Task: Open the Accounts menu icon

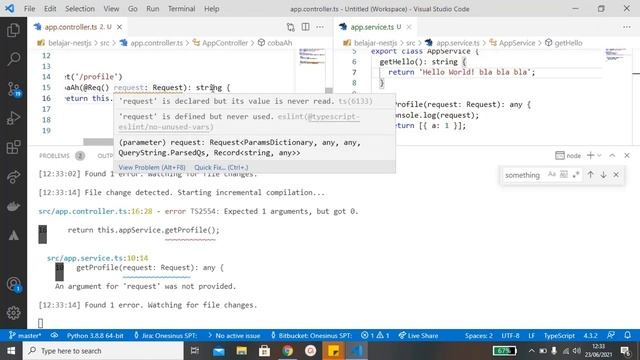Action: [13, 284]
